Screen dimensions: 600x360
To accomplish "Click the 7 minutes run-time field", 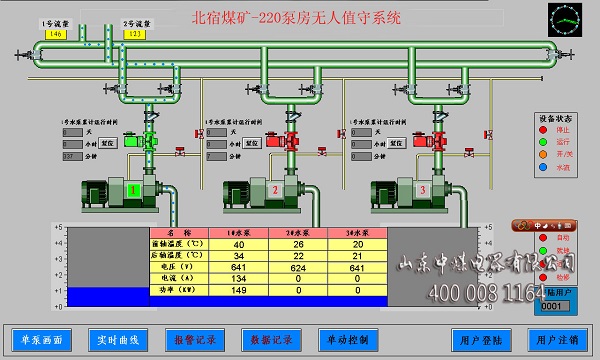I will [217, 156].
